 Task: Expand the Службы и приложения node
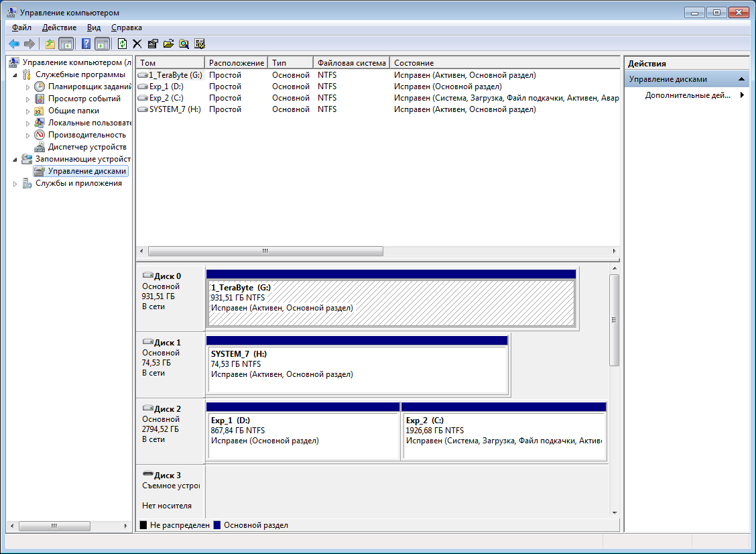(16, 184)
